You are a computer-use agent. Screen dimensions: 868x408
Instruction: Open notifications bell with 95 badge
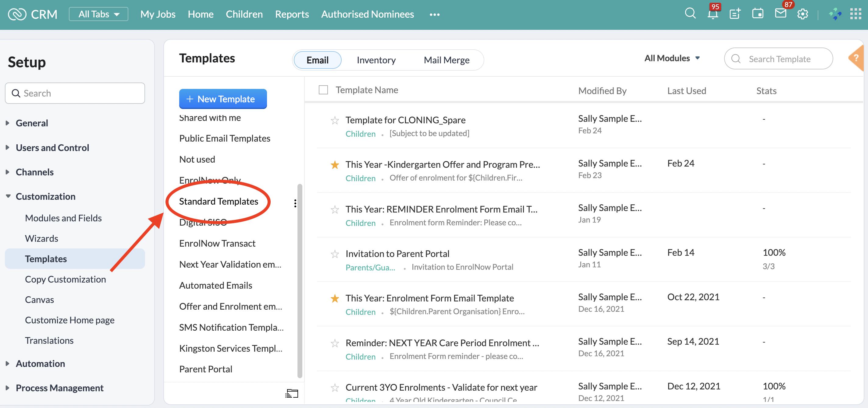click(712, 14)
